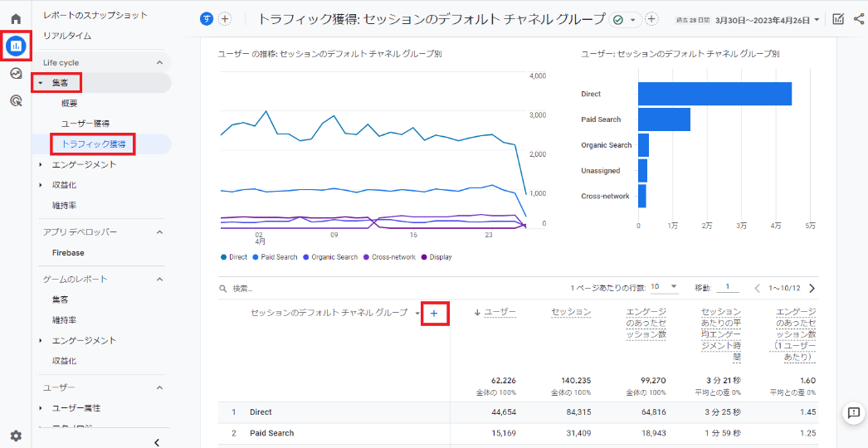Go to the previous table page arrow

(758, 288)
